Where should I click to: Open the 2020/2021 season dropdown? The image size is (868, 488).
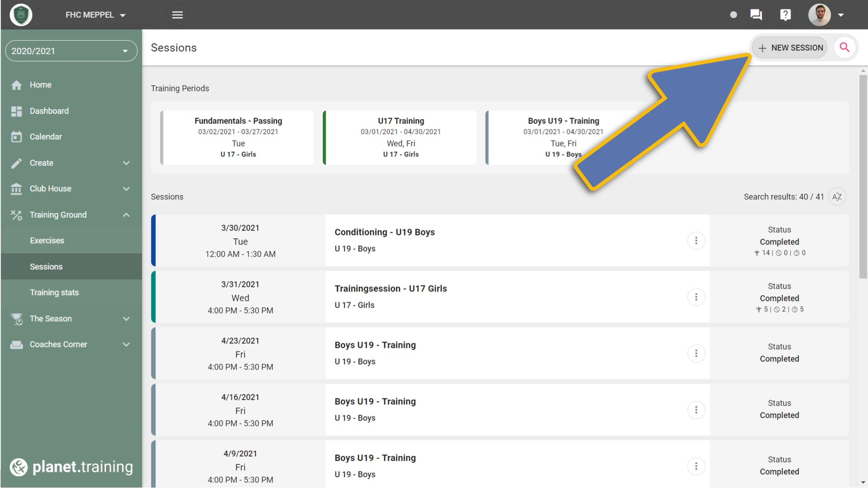(x=71, y=51)
